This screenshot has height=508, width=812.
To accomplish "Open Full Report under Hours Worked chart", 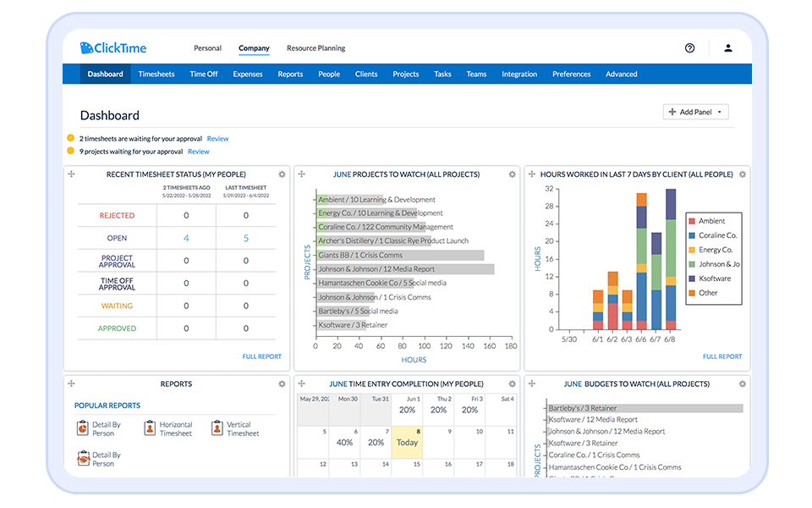I will click(721, 356).
